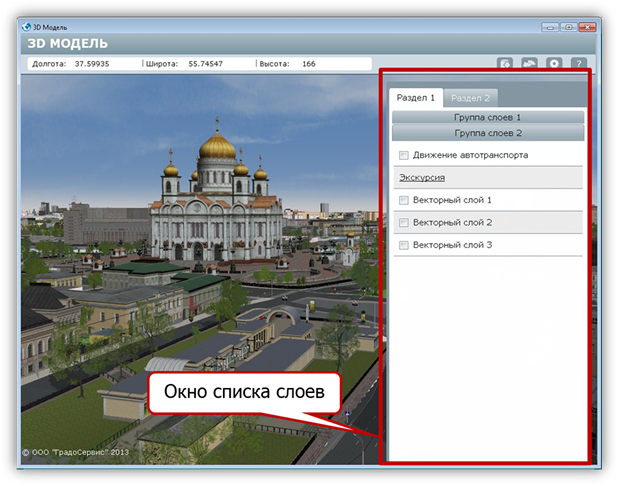Collapse the Группа слоев 2 section

click(x=488, y=132)
